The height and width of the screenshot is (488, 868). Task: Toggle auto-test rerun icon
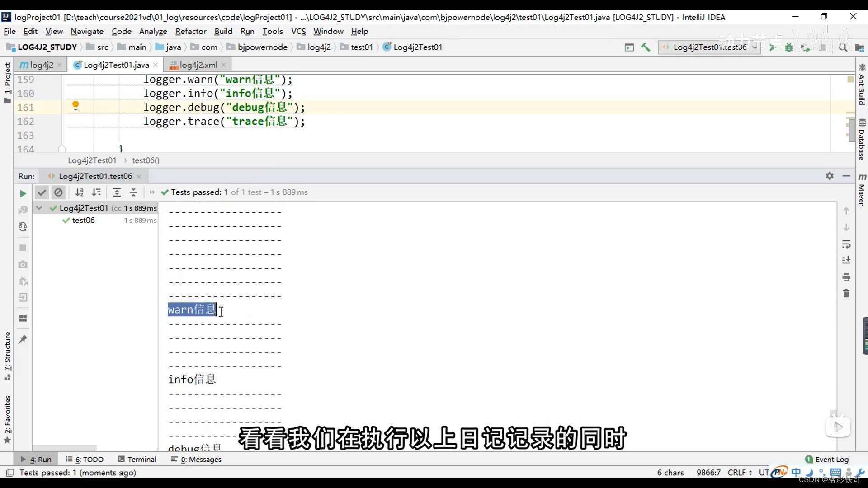click(23, 227)
